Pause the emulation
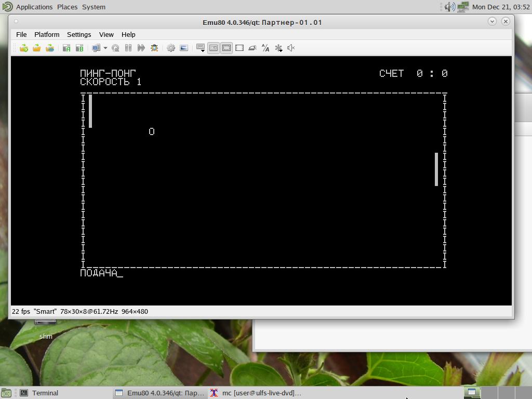This screenshot has width=532, height=399. 128,48
